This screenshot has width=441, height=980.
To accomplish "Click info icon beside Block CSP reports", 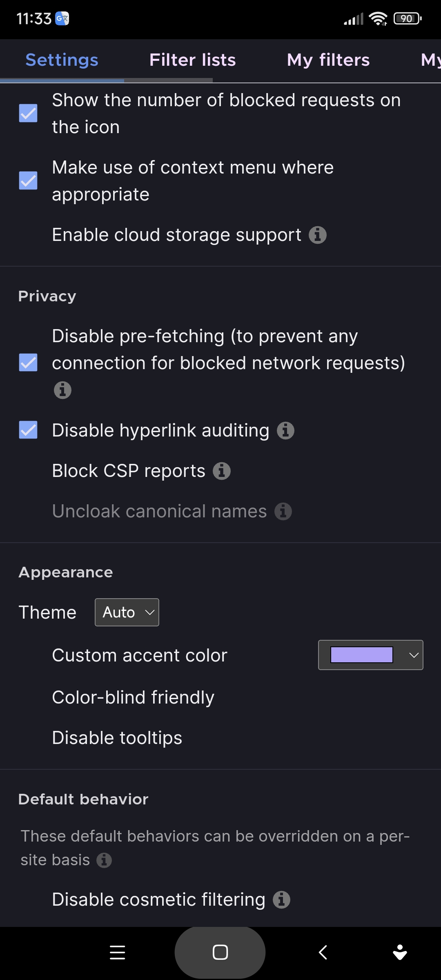I will pyautogui.click(x=221, y=470).
